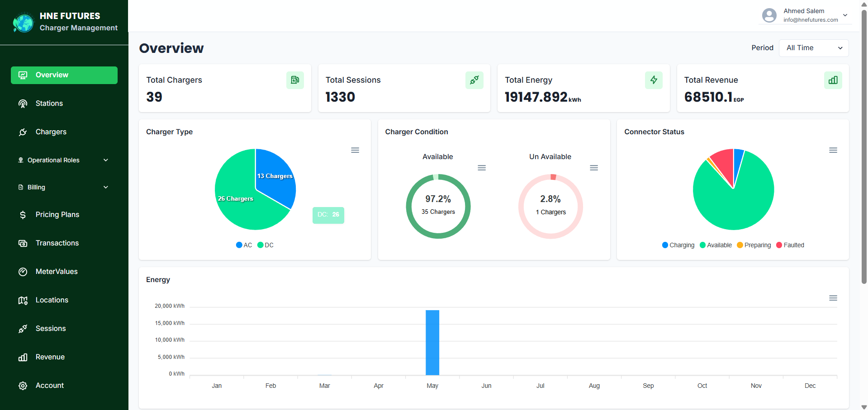Screen dimensions: 868x410
Task: Open the All Time period dropdown
Action: pos(813,48)
